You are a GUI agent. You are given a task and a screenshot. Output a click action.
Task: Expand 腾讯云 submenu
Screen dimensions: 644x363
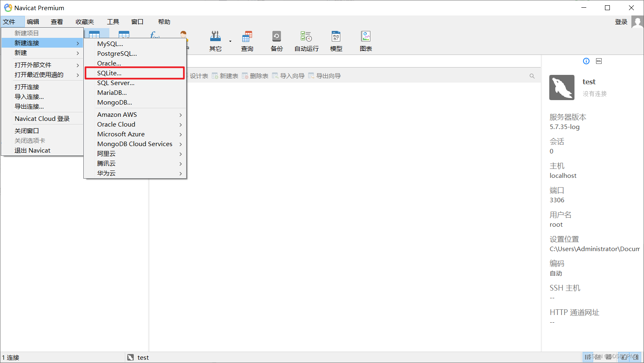(x=135, y=164)
